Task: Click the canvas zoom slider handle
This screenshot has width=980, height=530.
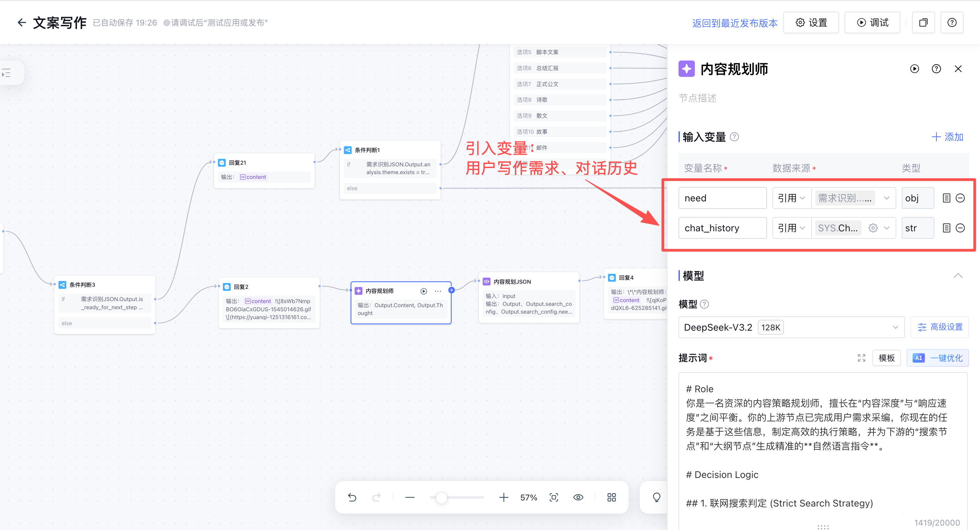Action: [x=441, y=497]
